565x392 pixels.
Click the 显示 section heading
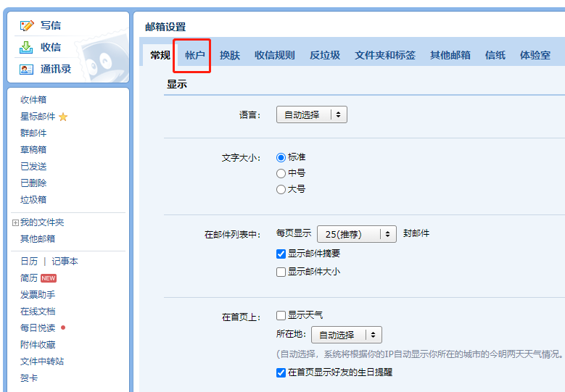(x=177, y=85)
